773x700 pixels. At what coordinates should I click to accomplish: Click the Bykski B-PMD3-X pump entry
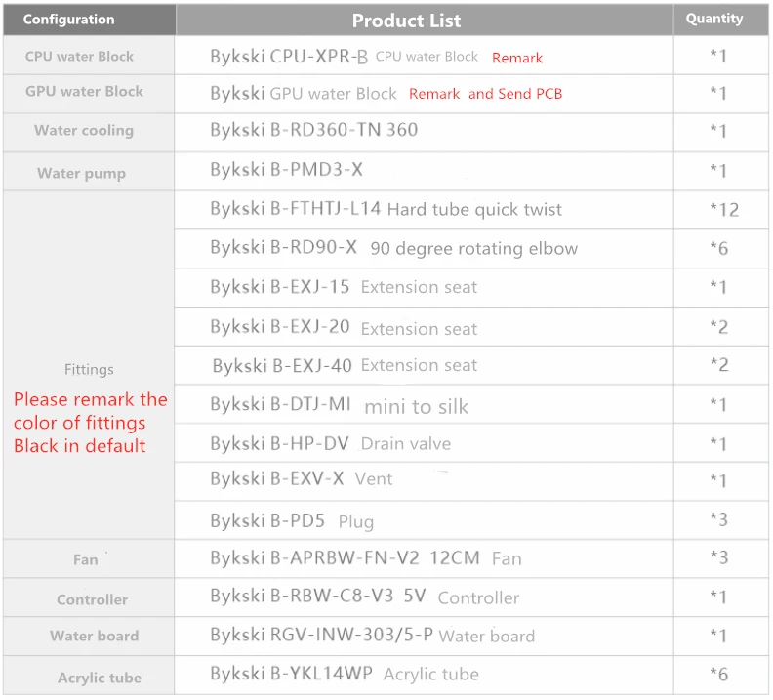tap(286, 170)
